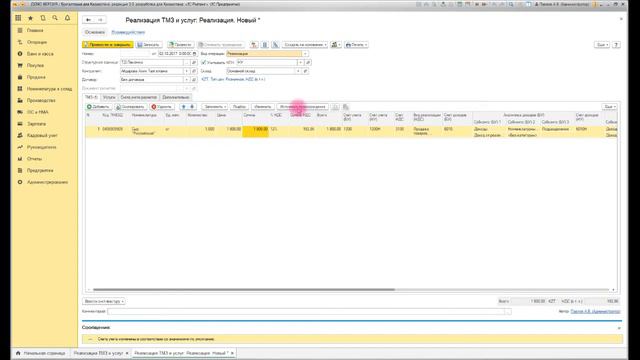The width and height of the screenshot is (640, 360).
Task: Open the top-right Еще menu
Action: point(602,44)
